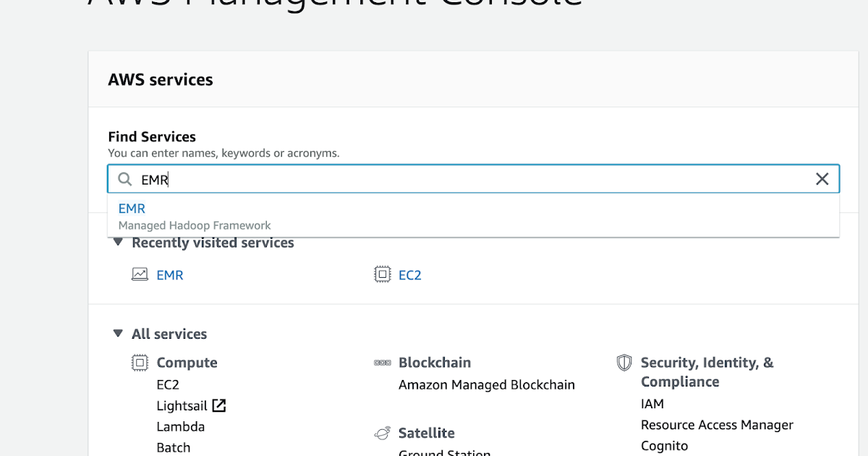Click the external link icon next to Lightsail
This screenshot has width=868, height=456.
coord(218,405)
